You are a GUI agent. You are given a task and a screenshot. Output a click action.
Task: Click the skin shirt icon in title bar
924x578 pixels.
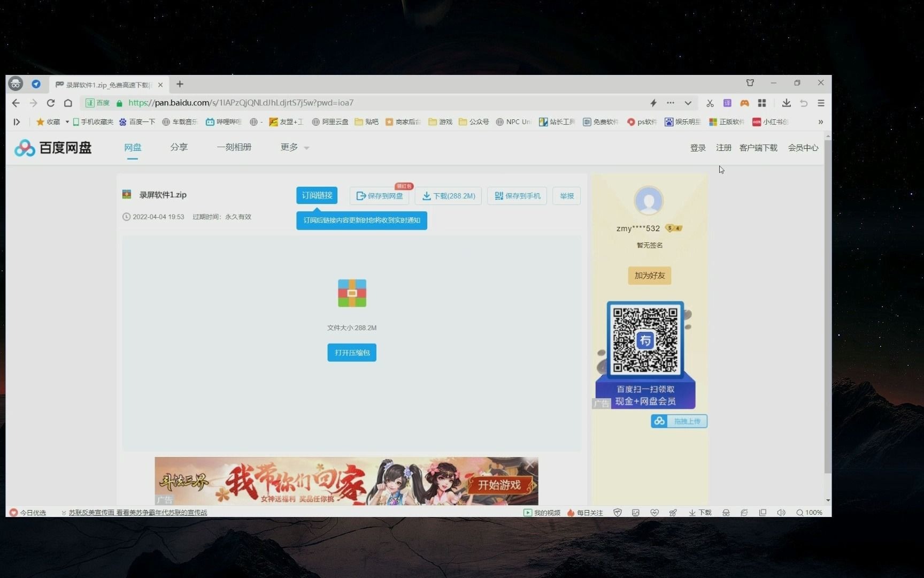pyautogui.click(x=750, y=83)
